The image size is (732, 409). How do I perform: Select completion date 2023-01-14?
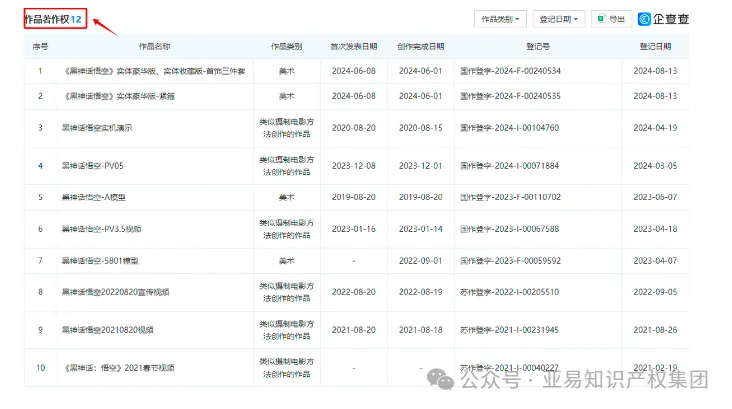pyautogui.click(x=420, y=229)
